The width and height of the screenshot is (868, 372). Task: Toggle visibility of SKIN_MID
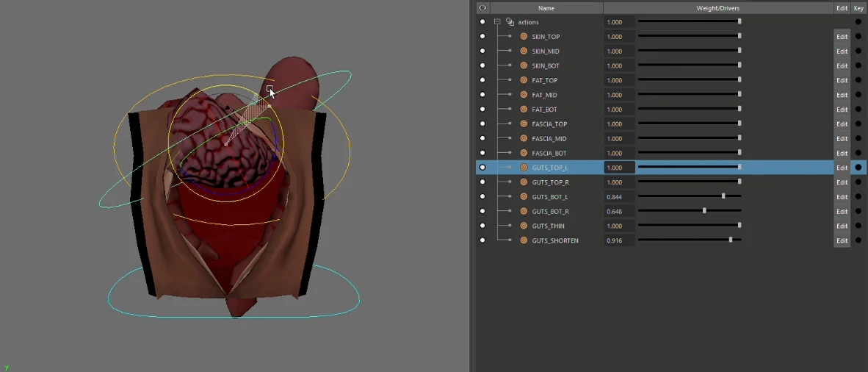tap(482, 51)
